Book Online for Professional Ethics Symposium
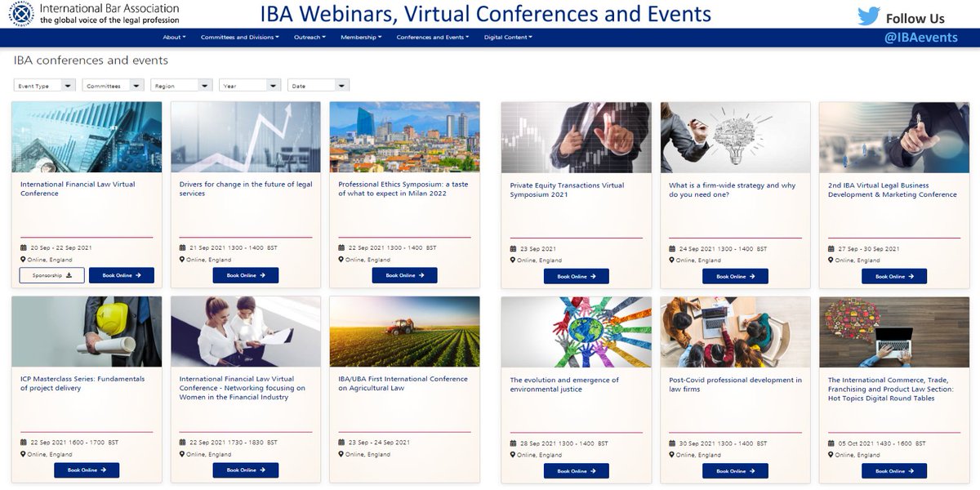This screenshot has width=980, height=490. pyautogui.click(x=404, y=275)
